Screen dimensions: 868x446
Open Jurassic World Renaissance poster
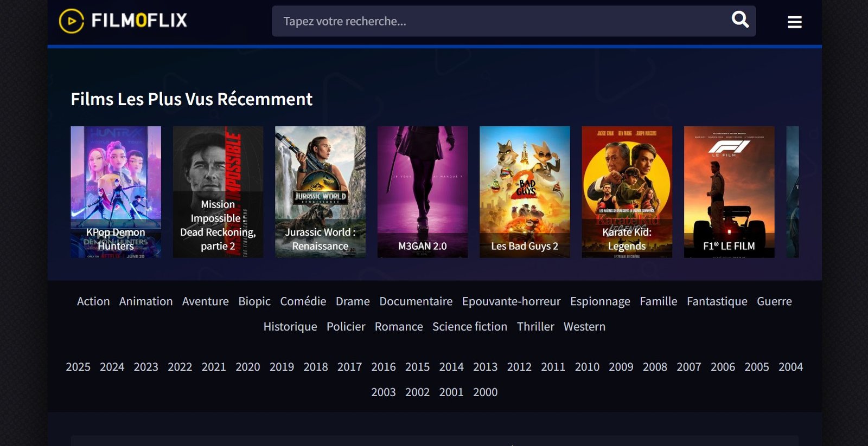(320, 192)
